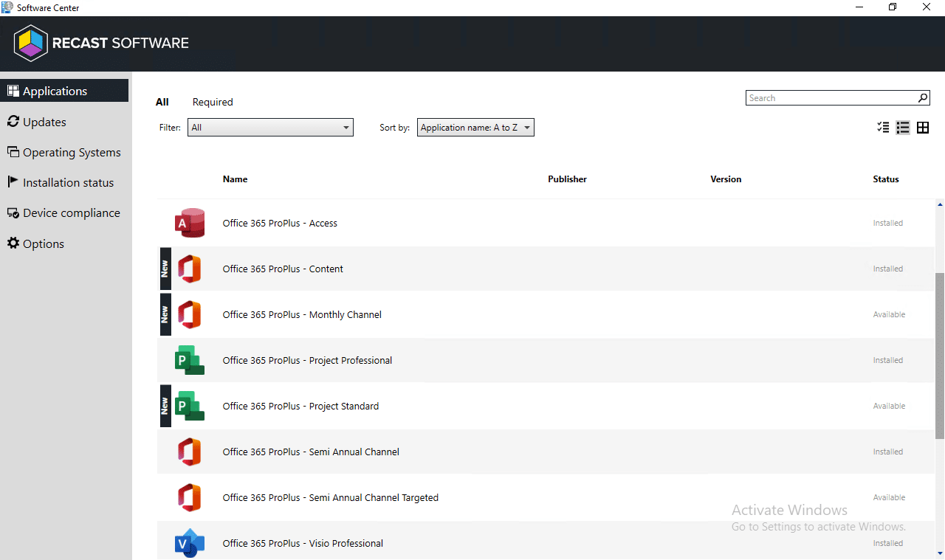
Task: Click the Project Professional app icon
Action: coord(190,360)
